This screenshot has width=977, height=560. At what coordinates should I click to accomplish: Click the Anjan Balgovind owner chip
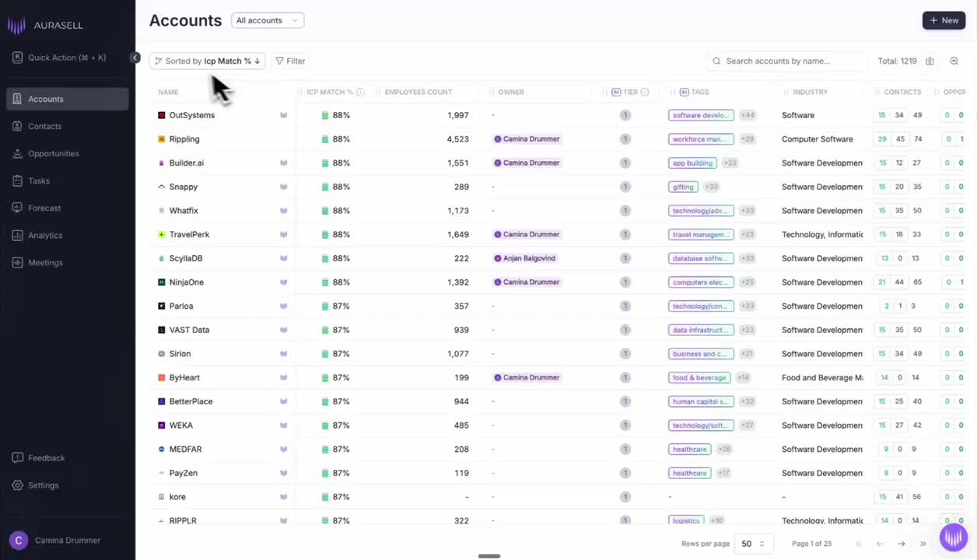(x=525, y=258)
